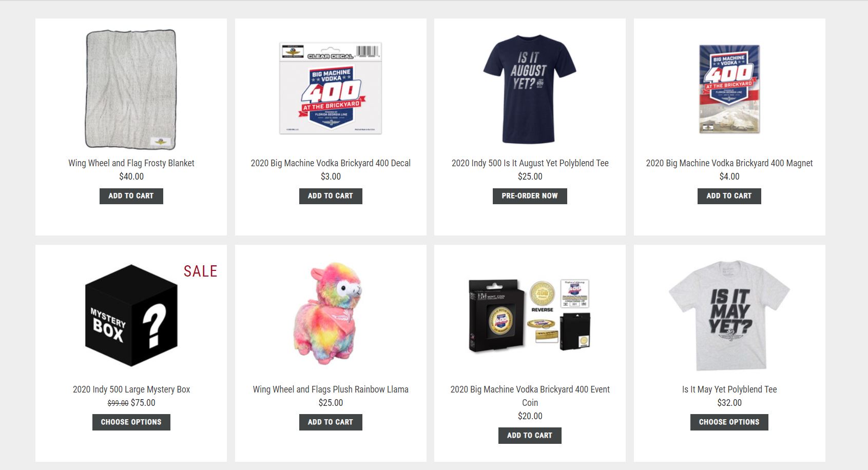868x470 pixels.
Task: View the Plush Rainbow Llama picture
Action: click(x=329, y=314)
